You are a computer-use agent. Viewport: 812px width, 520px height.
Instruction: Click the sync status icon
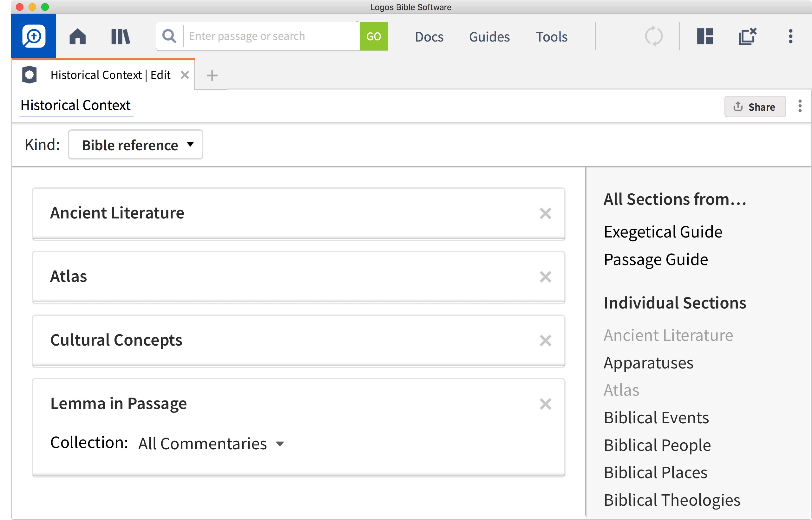coord(654,36)
